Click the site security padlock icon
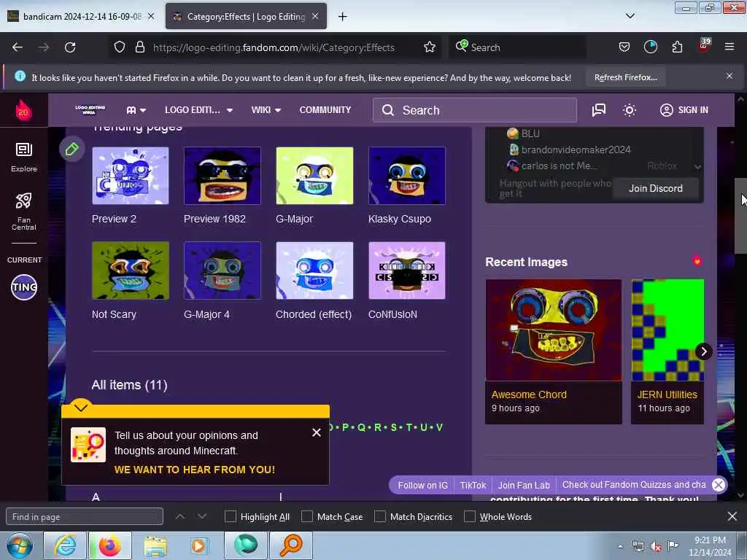This screenshot has height=560, width=747. point(139,47)
